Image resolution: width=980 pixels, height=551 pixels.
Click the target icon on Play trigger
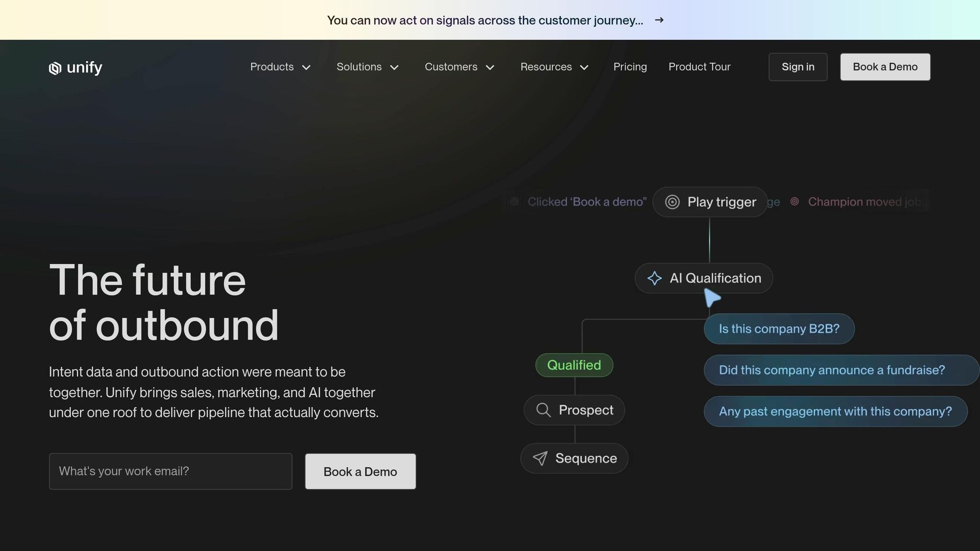(x=672, y=202)
